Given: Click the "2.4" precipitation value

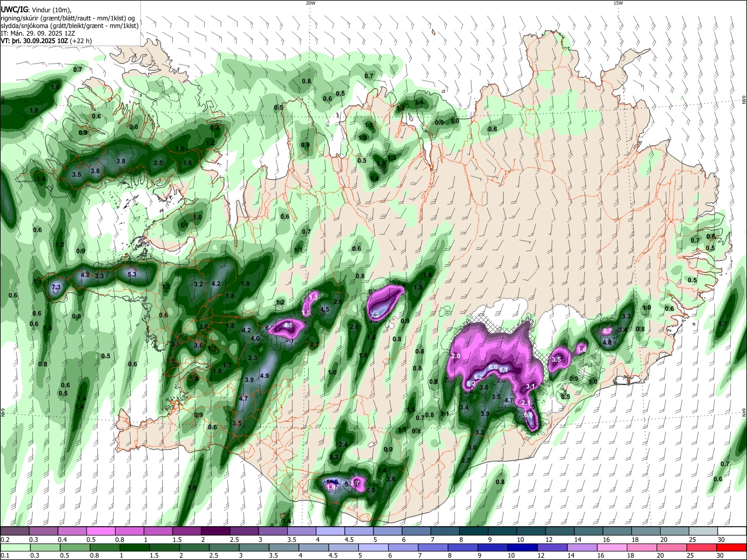Looking at the screenshot, I should (343, 444).
